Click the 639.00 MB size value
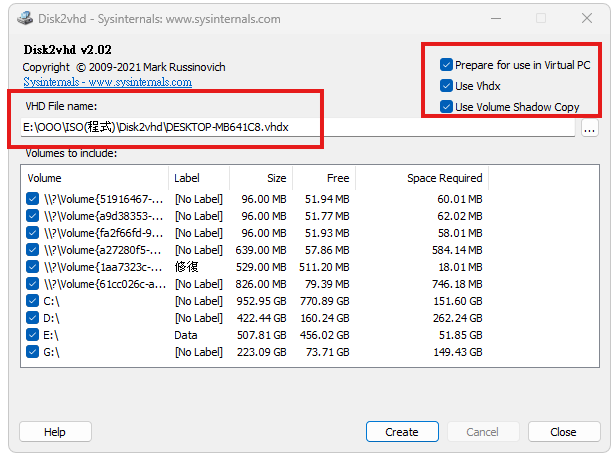 click(261, 250)
